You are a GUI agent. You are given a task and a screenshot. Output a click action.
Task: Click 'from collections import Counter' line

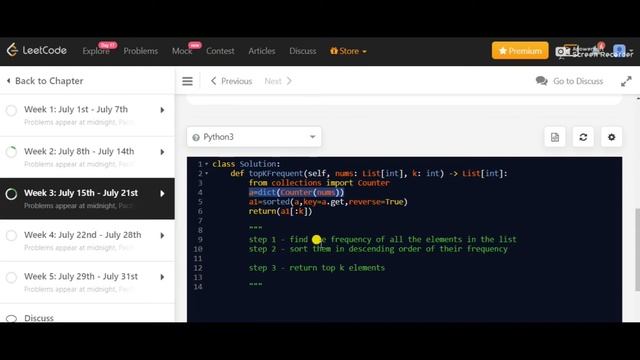(319, 183)
